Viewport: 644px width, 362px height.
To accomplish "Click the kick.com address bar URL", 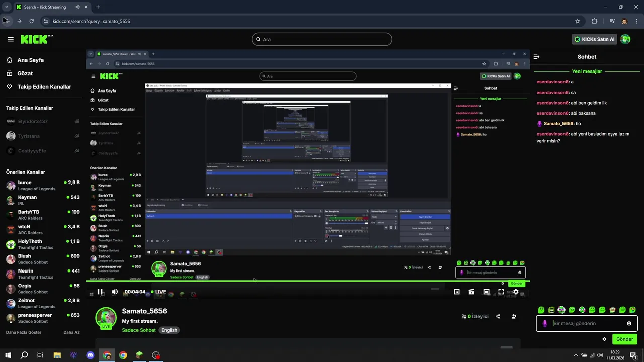I will coord(91,21).
